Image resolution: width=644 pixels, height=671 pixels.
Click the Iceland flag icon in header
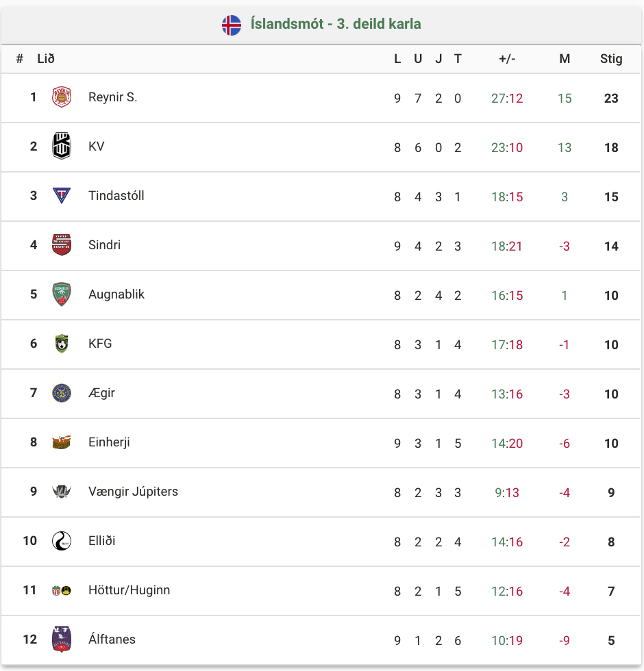point(232,25)
